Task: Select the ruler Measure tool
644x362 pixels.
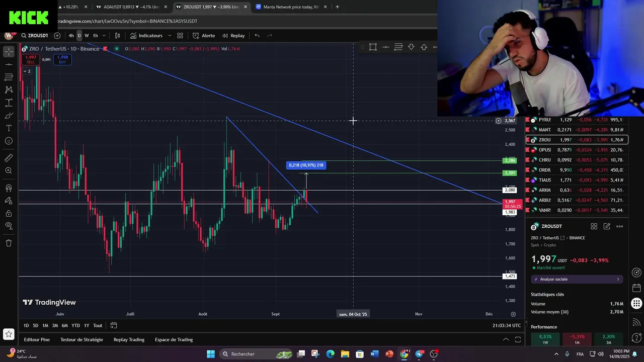Action: pyautogui.click(x=9, y=158)
